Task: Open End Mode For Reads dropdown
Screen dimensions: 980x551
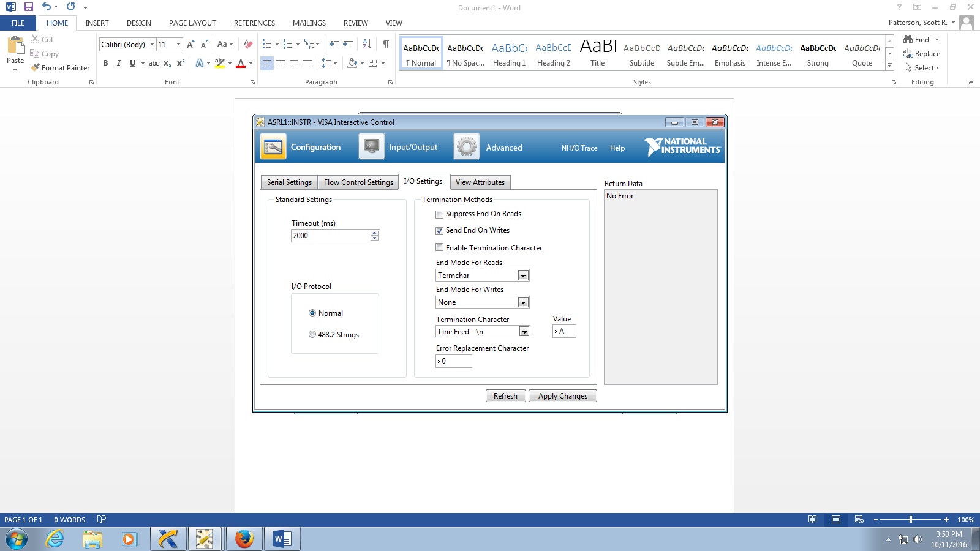Action: click(x=523, y=275)
